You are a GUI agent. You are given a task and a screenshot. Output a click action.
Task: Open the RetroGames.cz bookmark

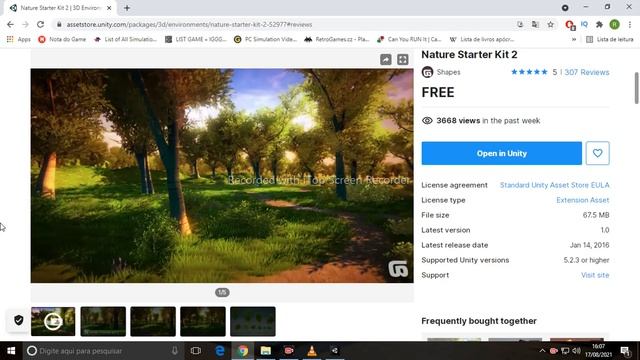(x=337, y=39)
